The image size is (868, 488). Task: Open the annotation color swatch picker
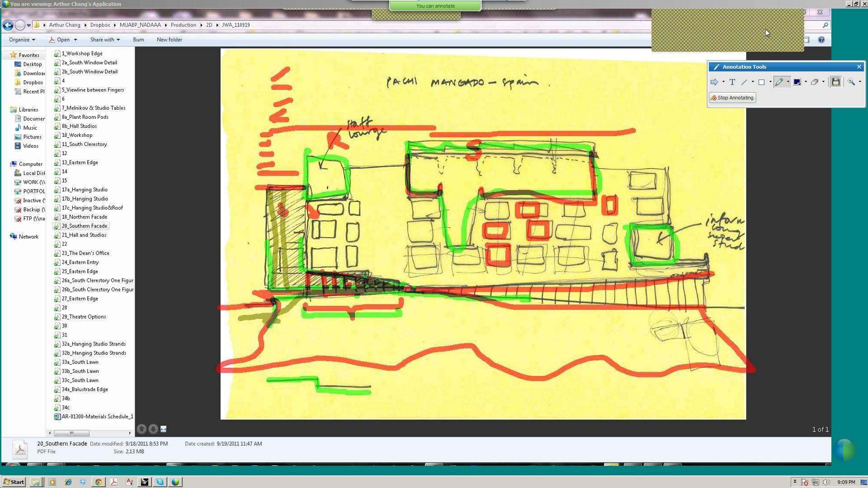[797, 82]
